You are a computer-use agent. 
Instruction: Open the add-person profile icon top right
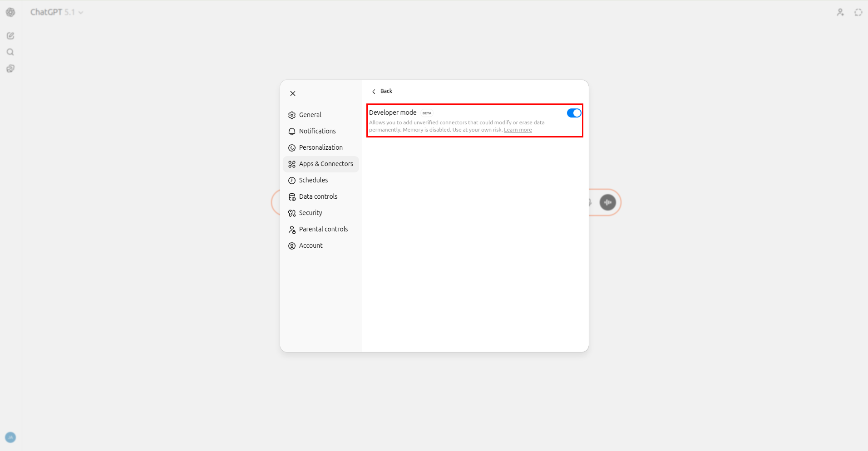840,12
